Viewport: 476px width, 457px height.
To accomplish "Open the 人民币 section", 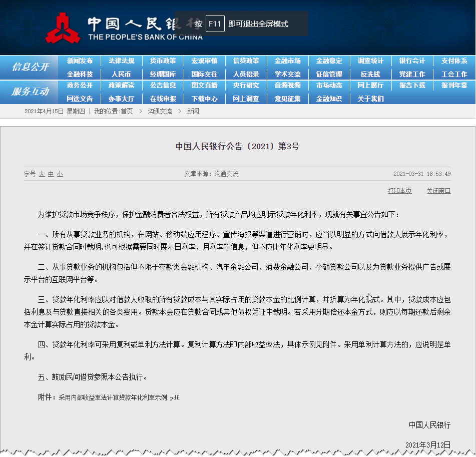I will pos(122,74).
